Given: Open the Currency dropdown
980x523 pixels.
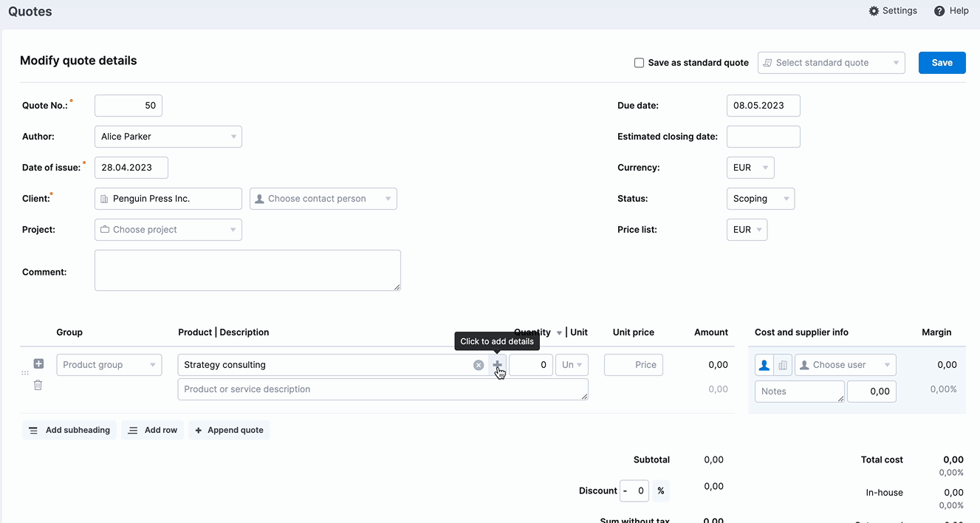Looking at the screenshot, I should pos(750,168).
